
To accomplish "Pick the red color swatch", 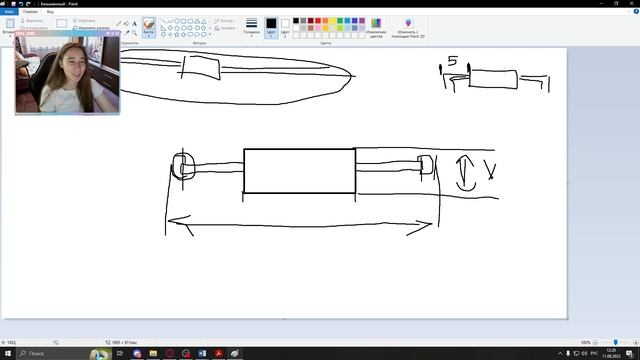I will click(318, 20).
